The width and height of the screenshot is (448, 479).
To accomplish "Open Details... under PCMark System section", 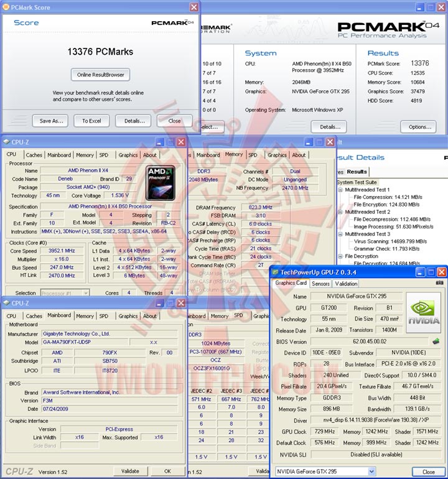I will pyautogui.click(x=329, y=127).
